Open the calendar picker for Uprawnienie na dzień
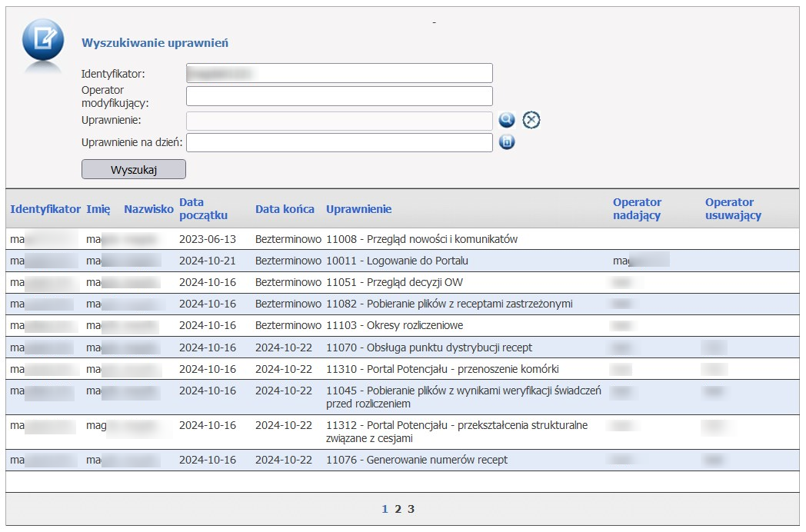Image resolution: width=806 pixels, height=532 pixels. [506, 142]
